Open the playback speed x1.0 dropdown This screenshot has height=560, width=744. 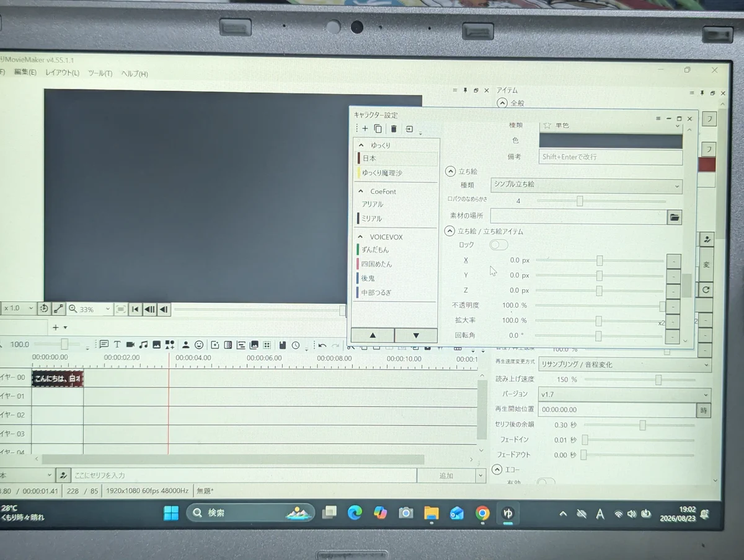pyautogui.click(x=18, y=308)
